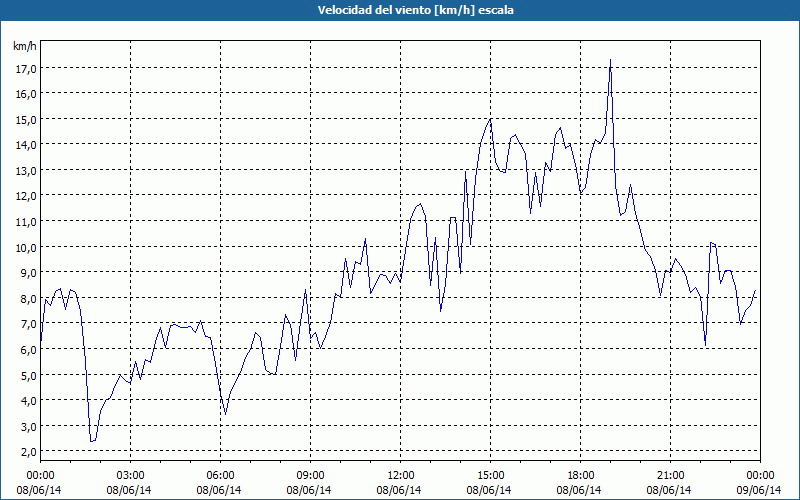Click the wind speed peak above 17 km/h

[610, 60]
